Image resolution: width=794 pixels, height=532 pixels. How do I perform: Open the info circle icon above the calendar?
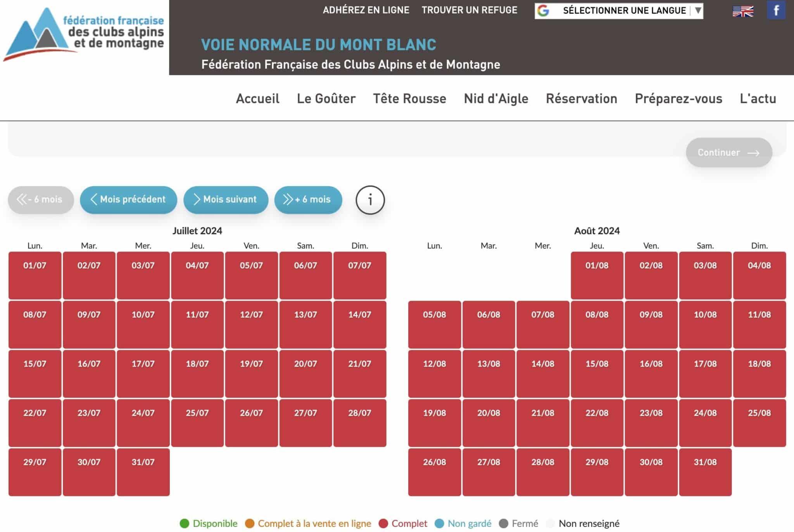tap(370, 200)
